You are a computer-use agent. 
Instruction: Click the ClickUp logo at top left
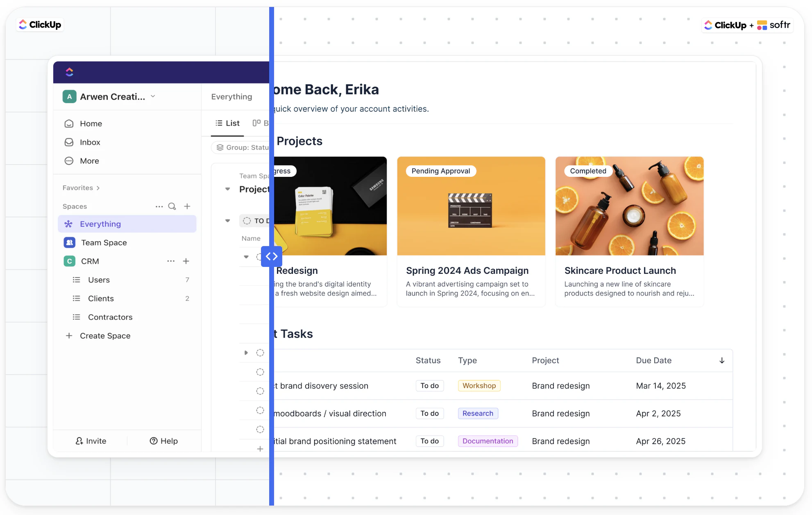[40, 25]
